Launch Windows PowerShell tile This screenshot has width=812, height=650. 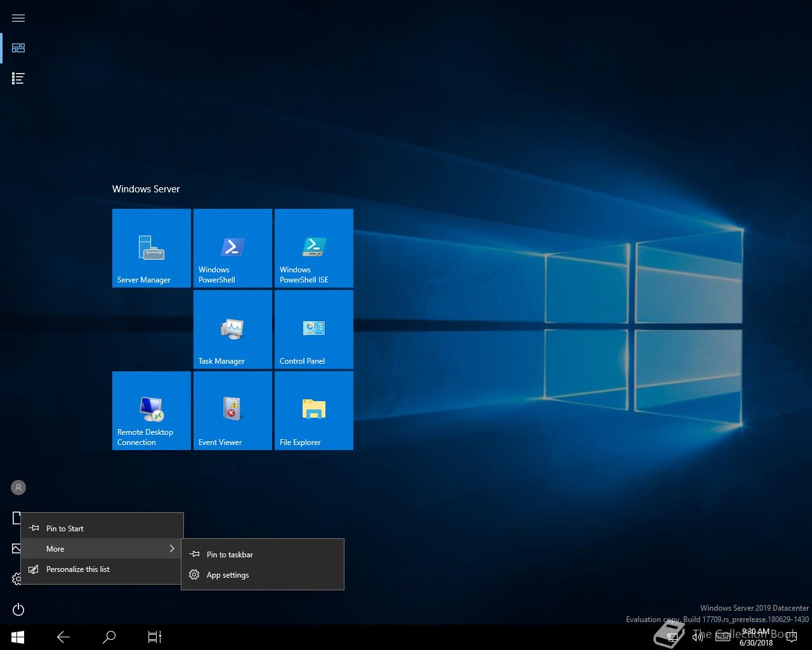pyautogui.click(x=233, y=248)
